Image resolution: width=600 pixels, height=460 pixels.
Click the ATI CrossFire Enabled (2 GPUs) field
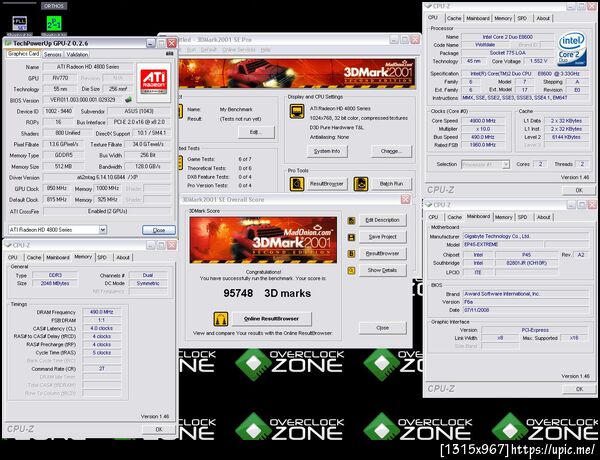click(x=107, y=211)
